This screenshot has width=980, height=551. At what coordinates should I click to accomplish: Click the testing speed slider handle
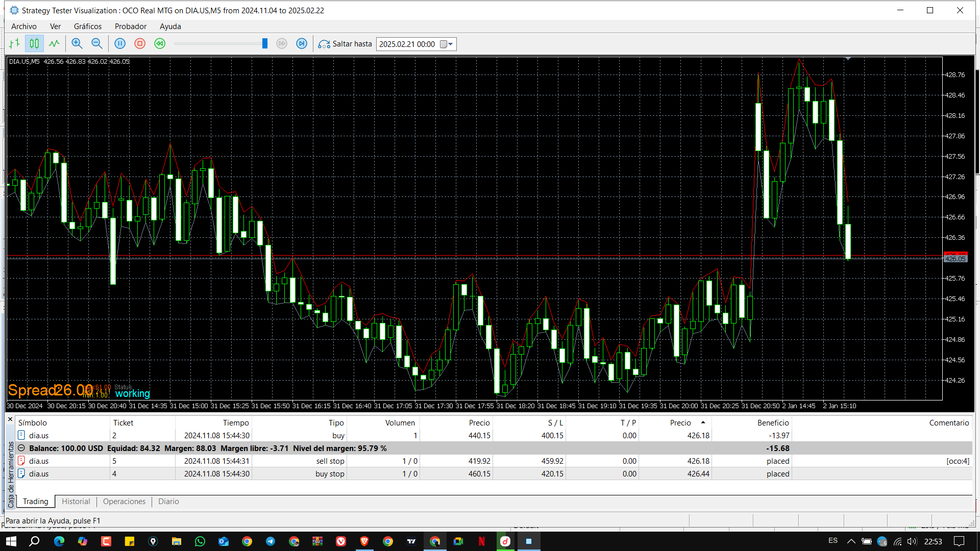(x=265, y=44)
